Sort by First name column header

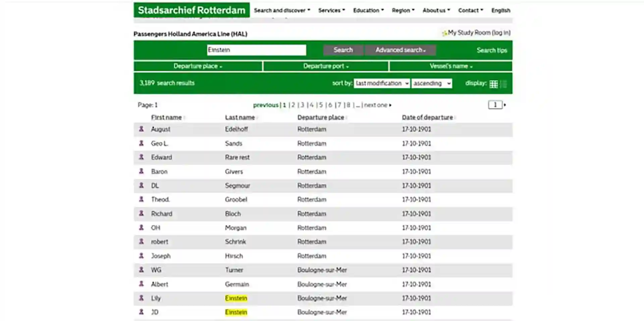(x=167, y=117)
